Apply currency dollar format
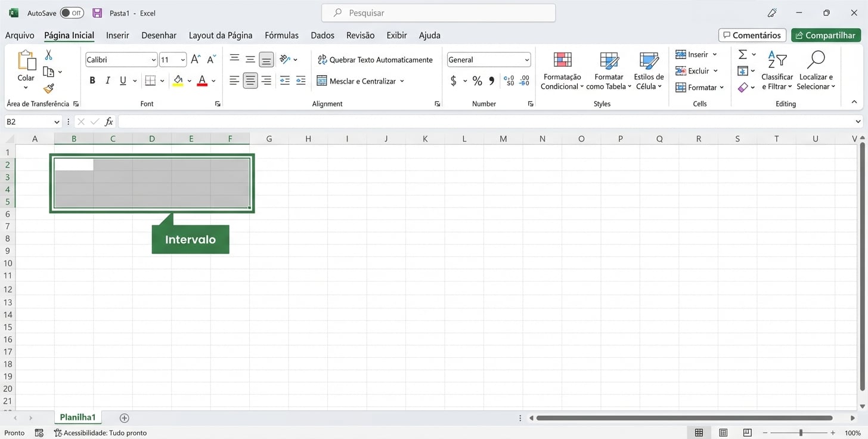 tap(454, 81)
